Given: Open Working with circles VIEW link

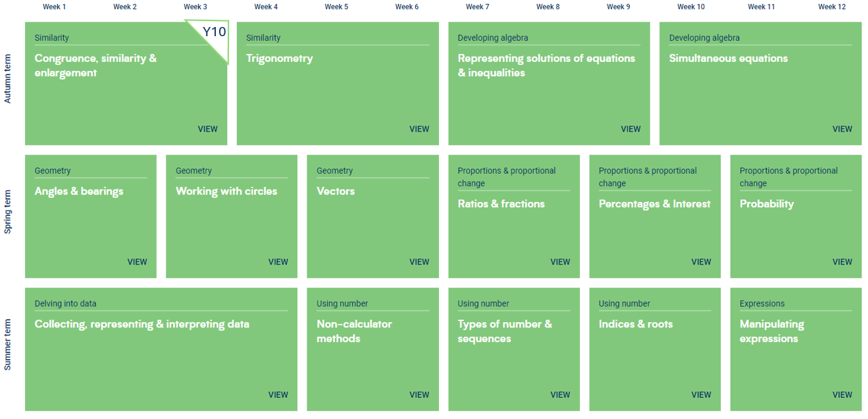Looking at the screenshot, I should 278,262.
